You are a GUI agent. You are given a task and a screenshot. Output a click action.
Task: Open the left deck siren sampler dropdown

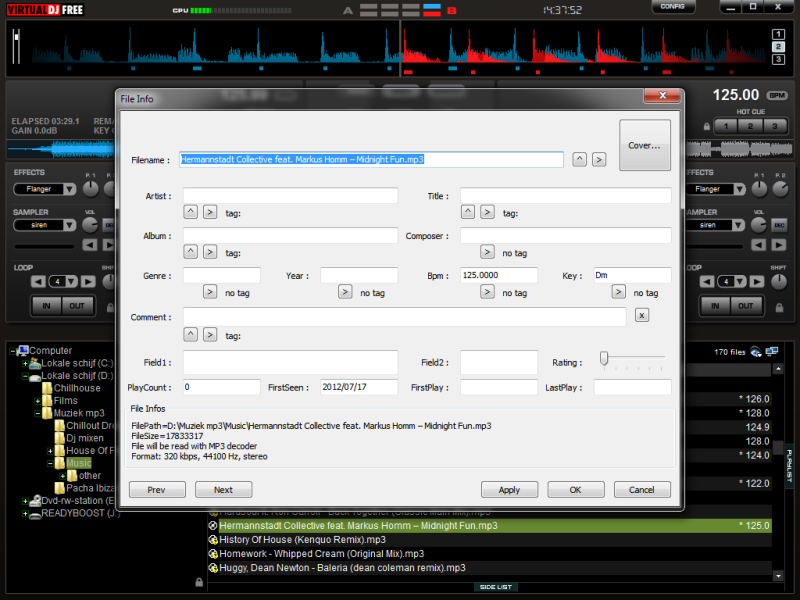69,225
